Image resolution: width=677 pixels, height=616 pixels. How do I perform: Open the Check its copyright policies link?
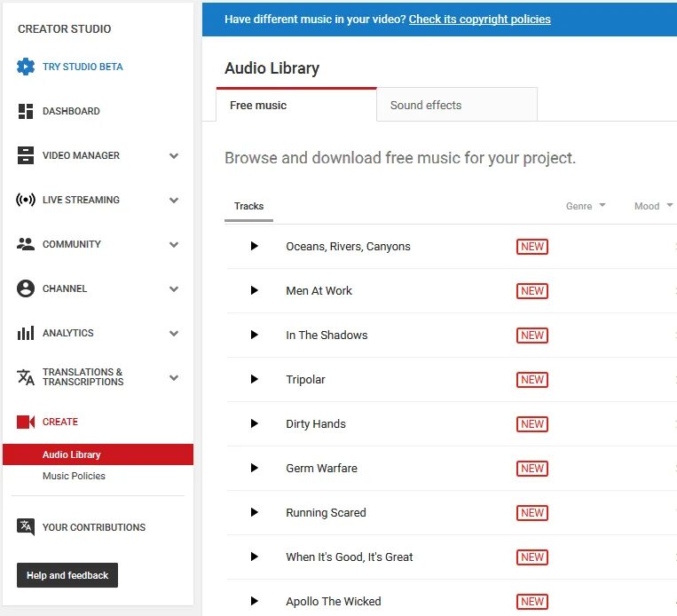[x=480, y=20]
